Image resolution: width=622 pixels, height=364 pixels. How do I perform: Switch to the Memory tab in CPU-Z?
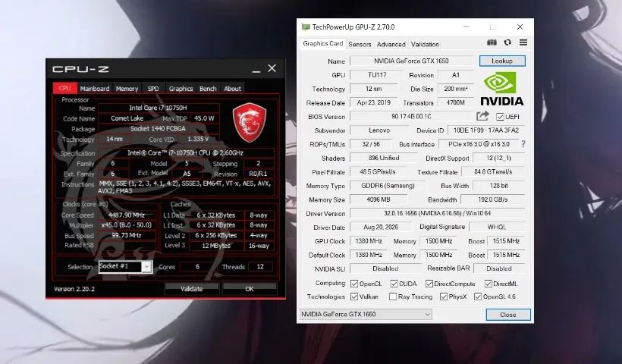(127, 89)
